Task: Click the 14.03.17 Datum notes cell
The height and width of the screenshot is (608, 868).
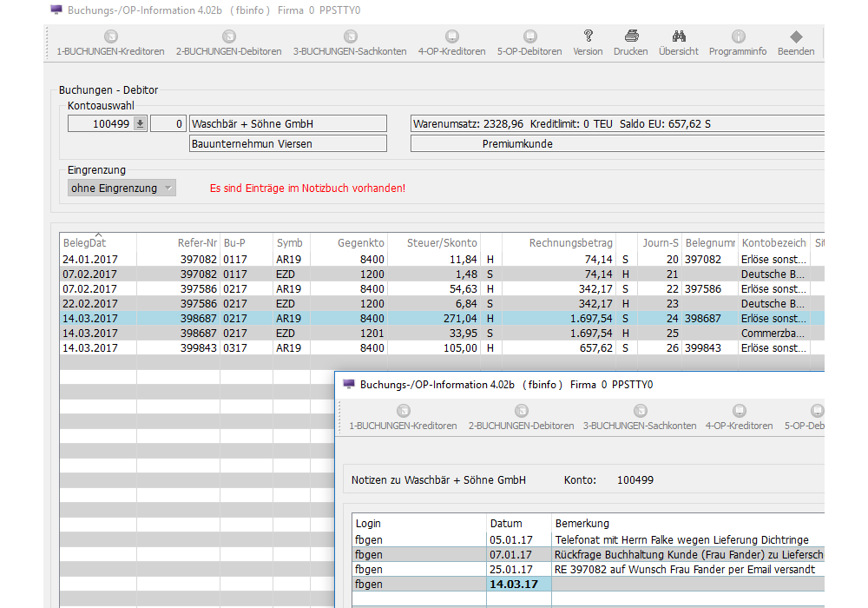Action: (x=518, y=584)
